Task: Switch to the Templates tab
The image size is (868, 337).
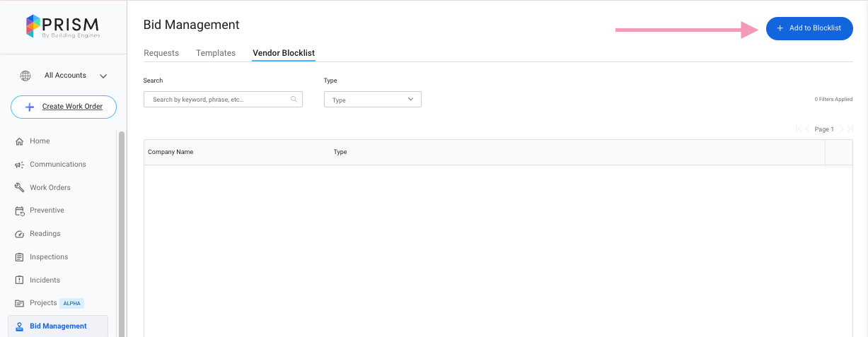Action: 216,53
